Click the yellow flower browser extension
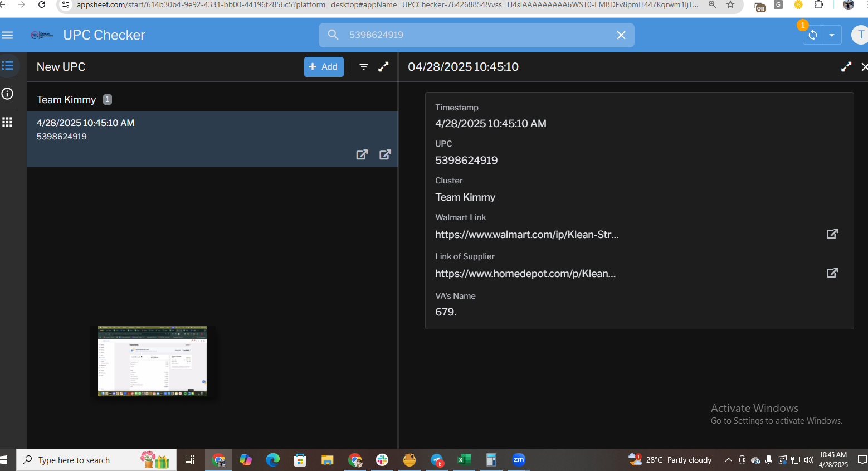Screen dimensions: 868x471 [x=798, y=4]
